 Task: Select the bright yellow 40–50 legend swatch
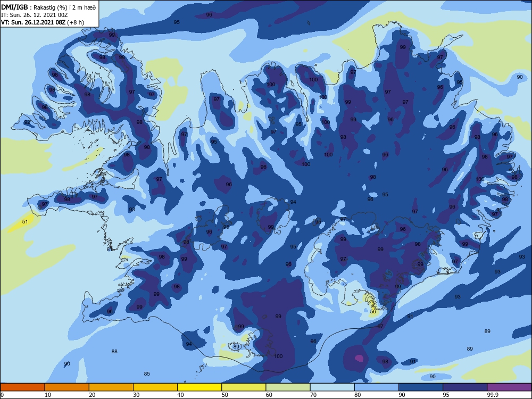click(199, 387)
